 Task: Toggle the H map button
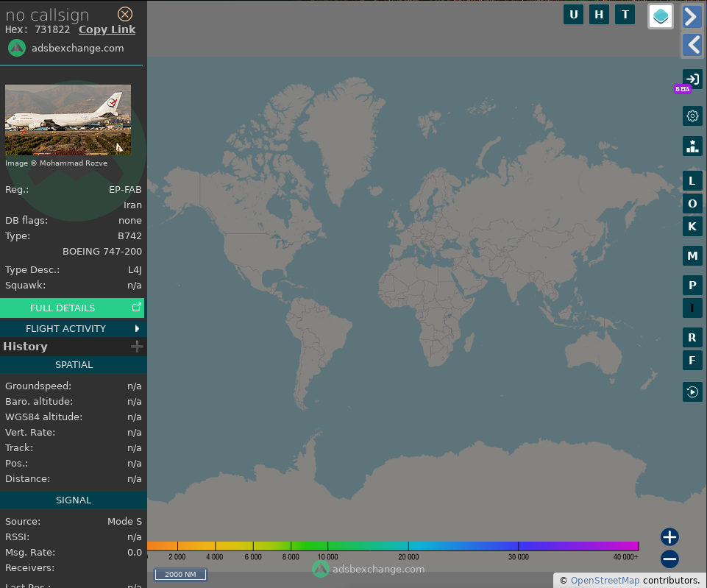point(600,15)
